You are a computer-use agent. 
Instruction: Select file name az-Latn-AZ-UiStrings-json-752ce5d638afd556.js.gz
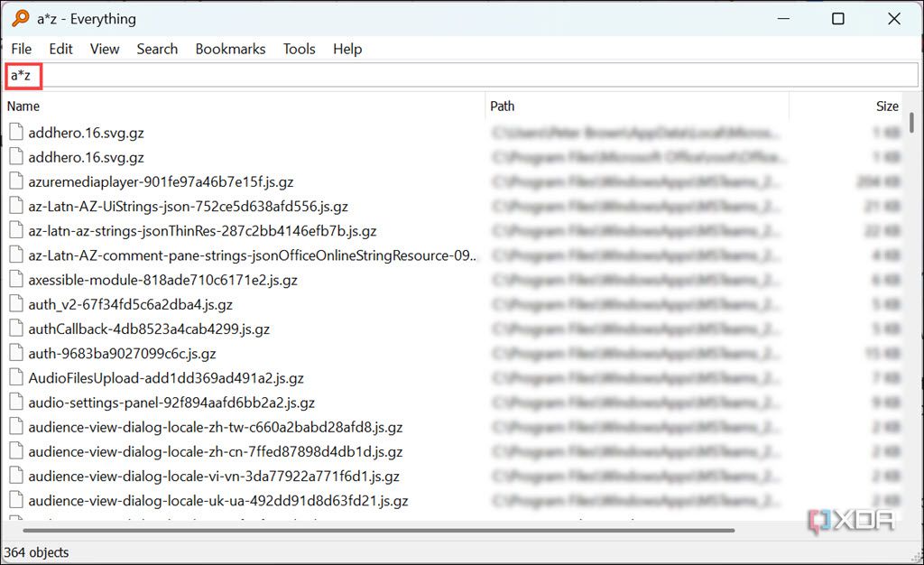[x=188, y=207]
